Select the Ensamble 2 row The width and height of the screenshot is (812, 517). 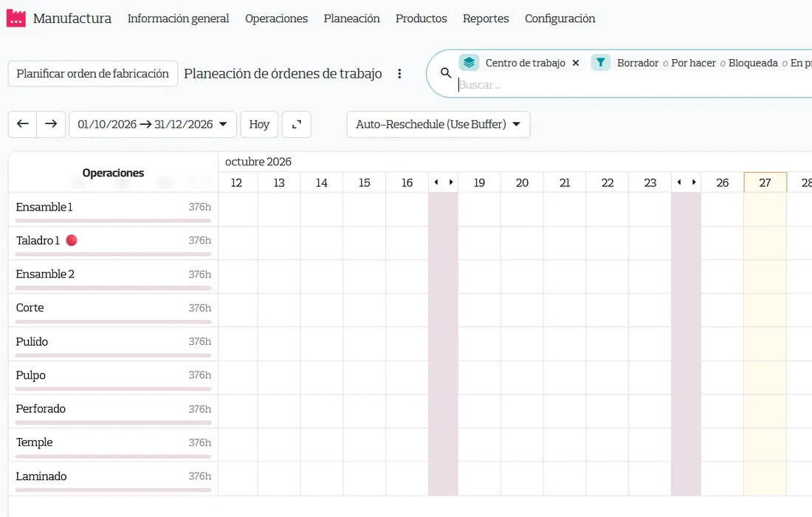click(113, 276)
